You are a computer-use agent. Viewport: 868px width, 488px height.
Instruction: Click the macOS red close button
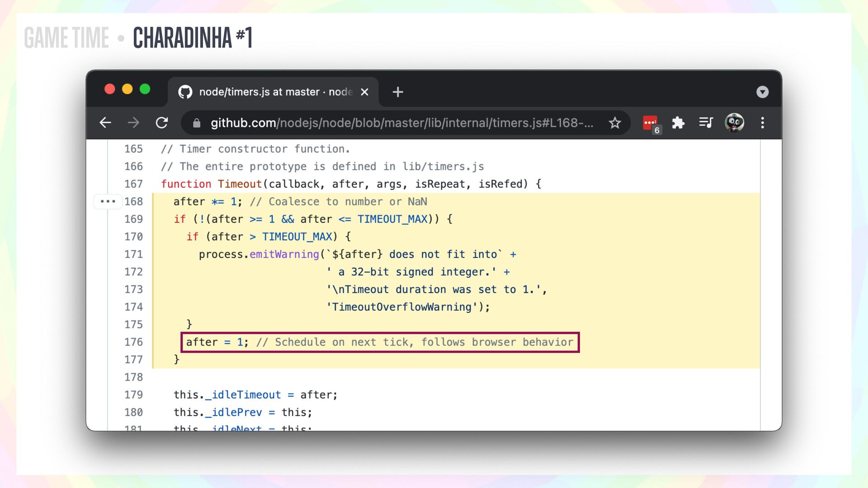tap(110, 89)
